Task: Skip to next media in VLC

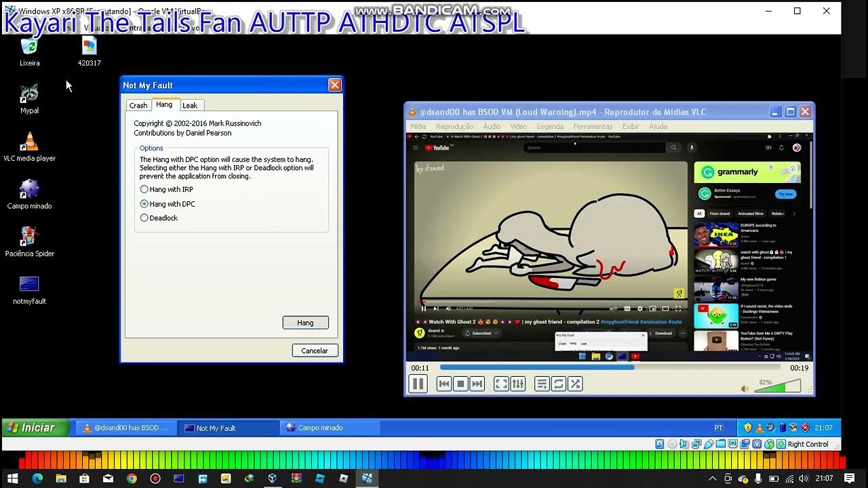Action: (x=477, y=384)
